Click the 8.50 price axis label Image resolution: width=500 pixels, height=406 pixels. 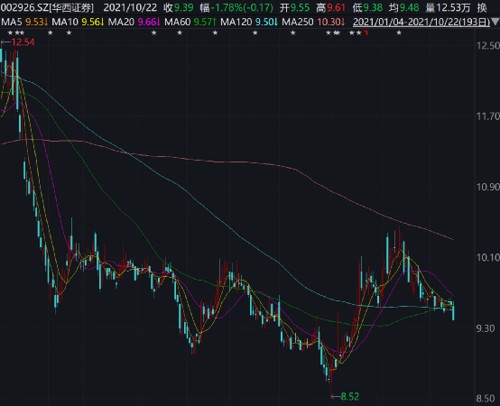pos(486,399)
